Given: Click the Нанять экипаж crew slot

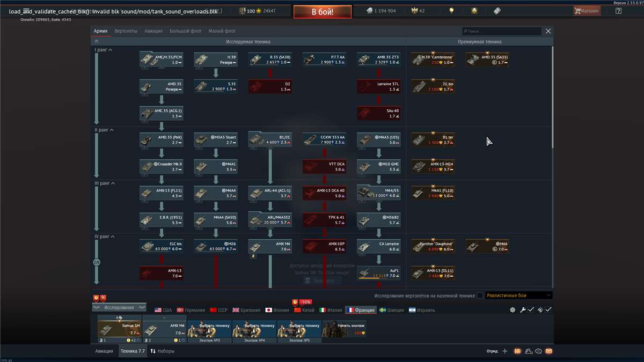Looking at the screenshot, I should pos(344,329).
